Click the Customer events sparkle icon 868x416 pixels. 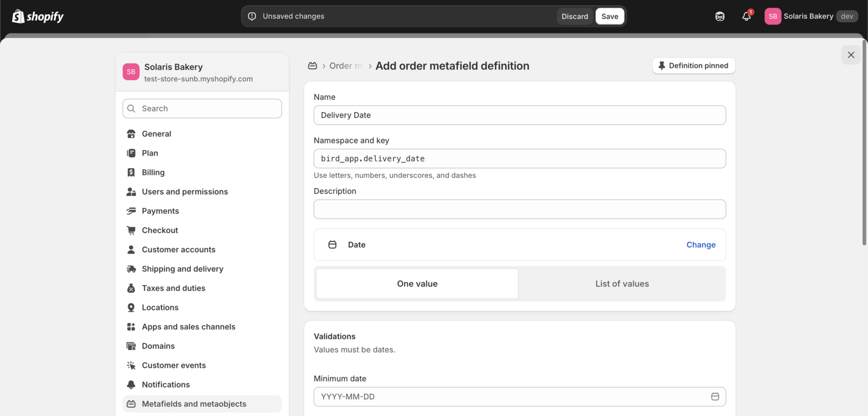click(x=131, y=365)
